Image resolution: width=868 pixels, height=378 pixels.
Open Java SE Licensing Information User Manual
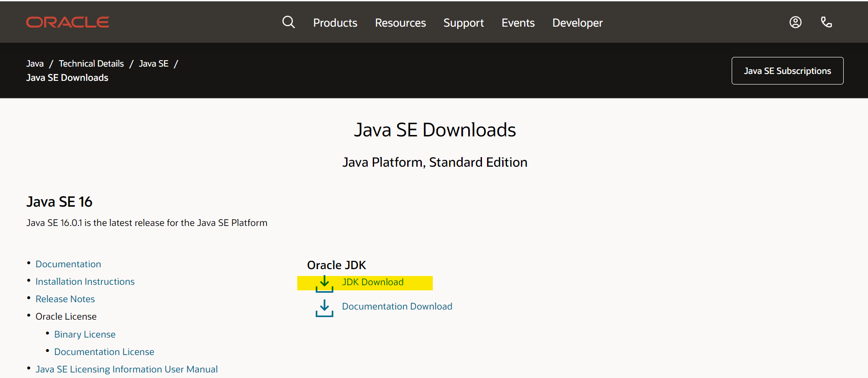[127, 369]
